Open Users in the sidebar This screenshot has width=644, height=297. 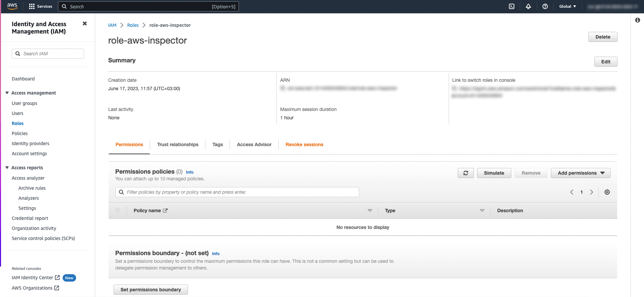click(17, 113)
